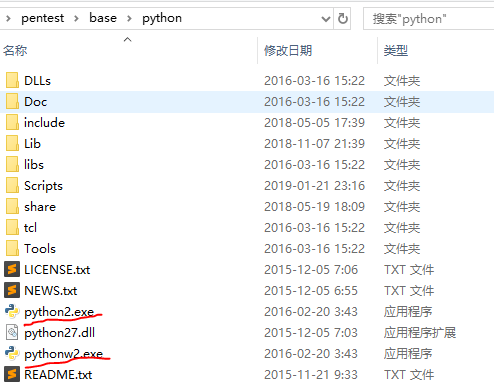Select the DLLs folder name
This screenshot has height=385, width=494.
[x=37, y=81]
